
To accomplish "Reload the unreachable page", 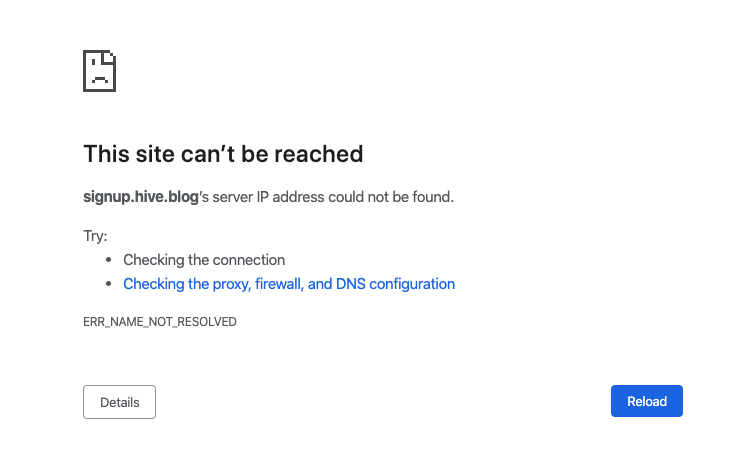I will click(x=647, y=401).
